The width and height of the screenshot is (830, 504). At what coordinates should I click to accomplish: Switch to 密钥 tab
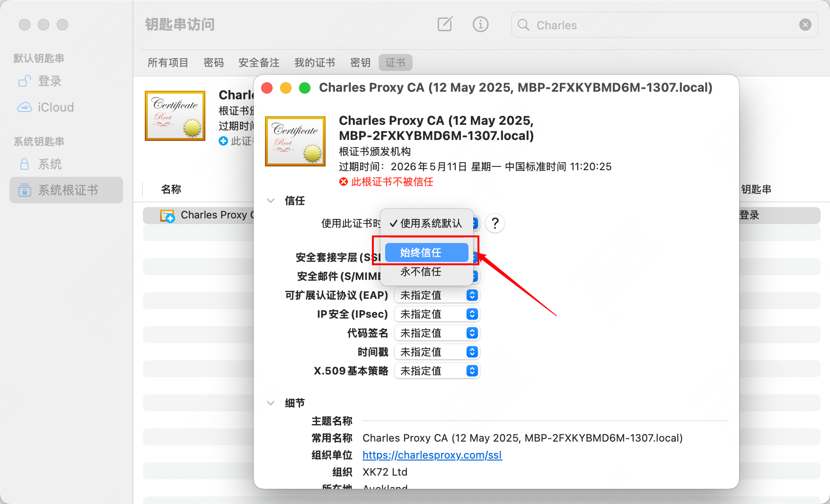click(361, 62)
